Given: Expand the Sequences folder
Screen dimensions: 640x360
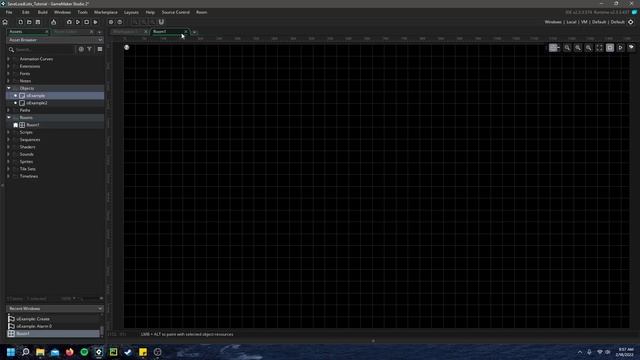Looking at the screenshot, I should click(9, 140).
